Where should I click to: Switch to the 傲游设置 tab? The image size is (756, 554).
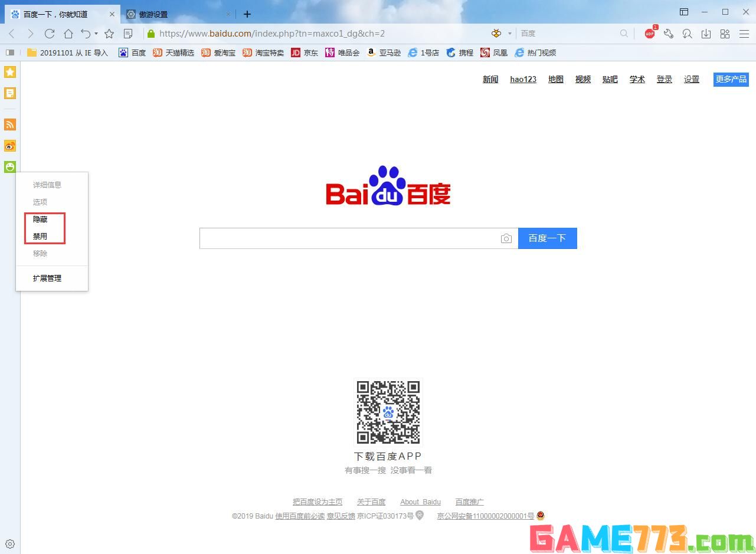179,14
